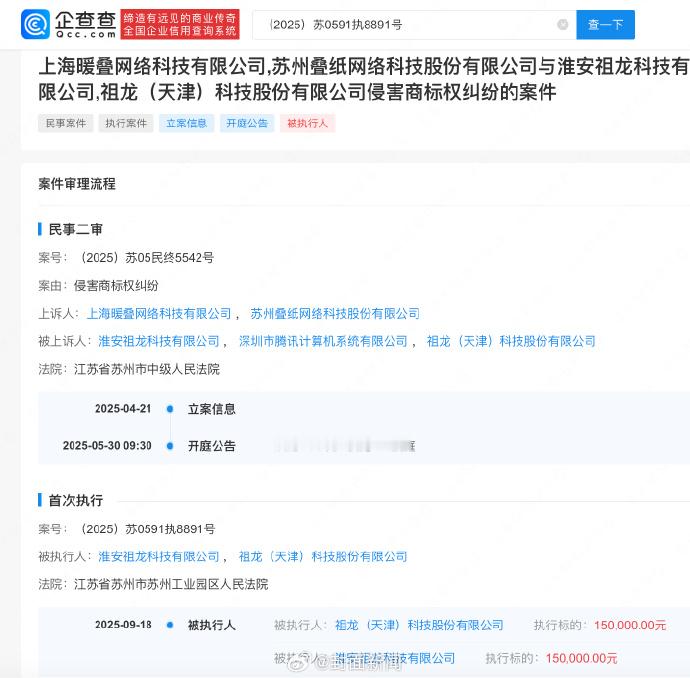The width and height of the screenshot is (690, 678).
Task: Click the 2025-09-18 被执行人 timeline dot
Action: click(170, 625)
